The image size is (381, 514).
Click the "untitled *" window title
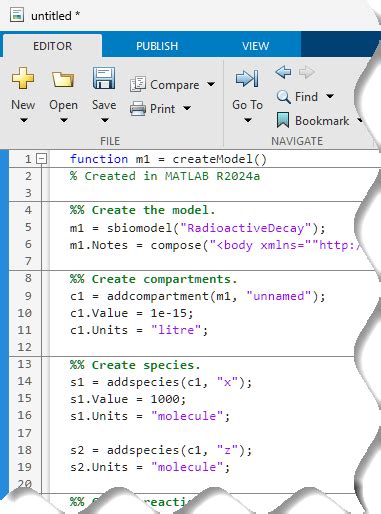tap(55, 16)
